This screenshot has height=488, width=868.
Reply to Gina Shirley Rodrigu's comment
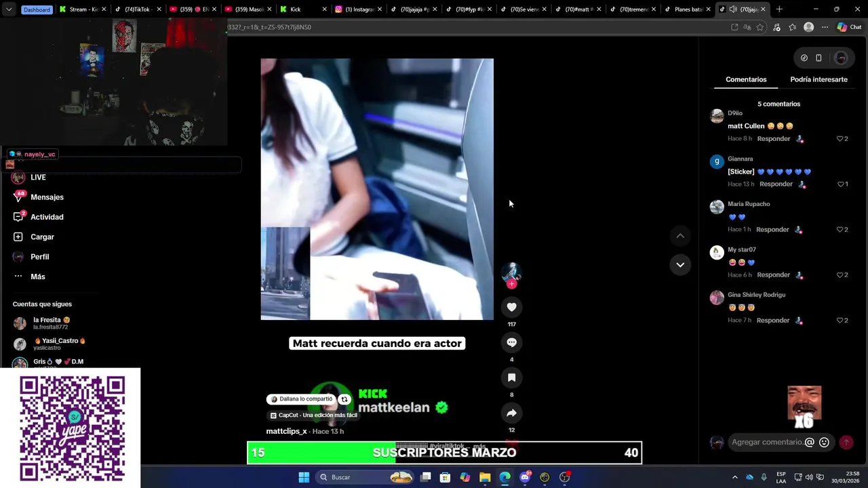(773, 321)
